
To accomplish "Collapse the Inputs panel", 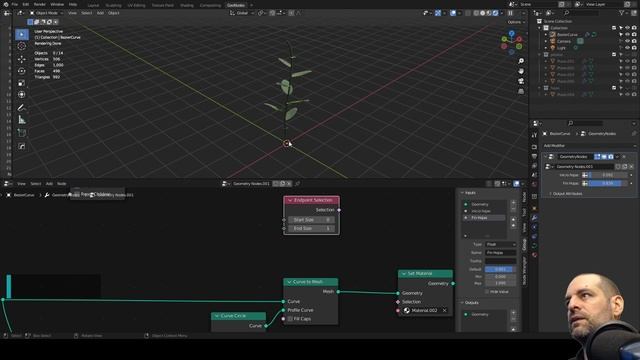I will 462,193.
